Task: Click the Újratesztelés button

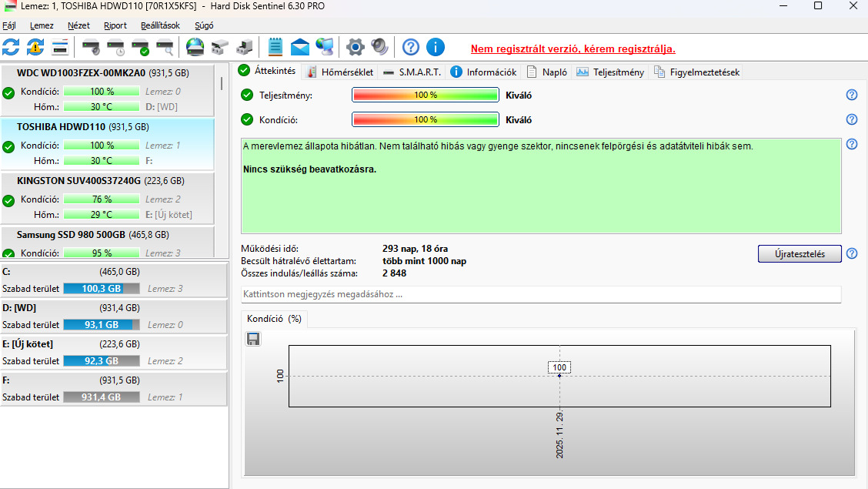Action: click(800, 253)
